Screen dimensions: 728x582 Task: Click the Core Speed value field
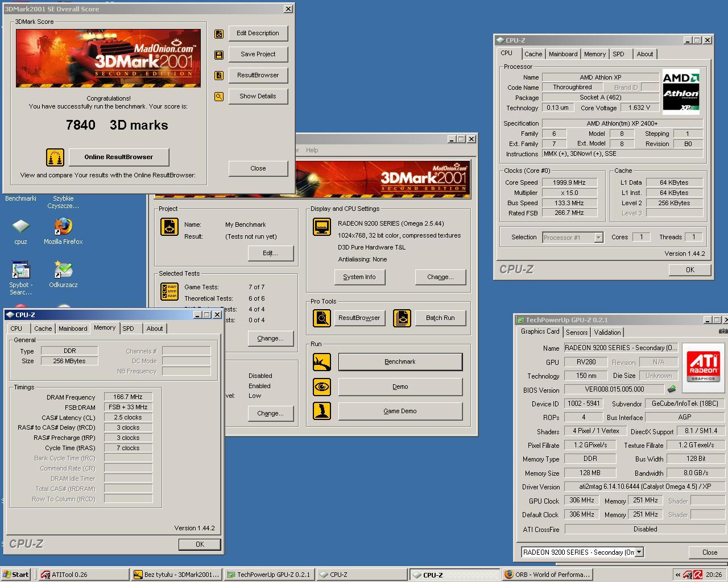(x=569, y=182)
